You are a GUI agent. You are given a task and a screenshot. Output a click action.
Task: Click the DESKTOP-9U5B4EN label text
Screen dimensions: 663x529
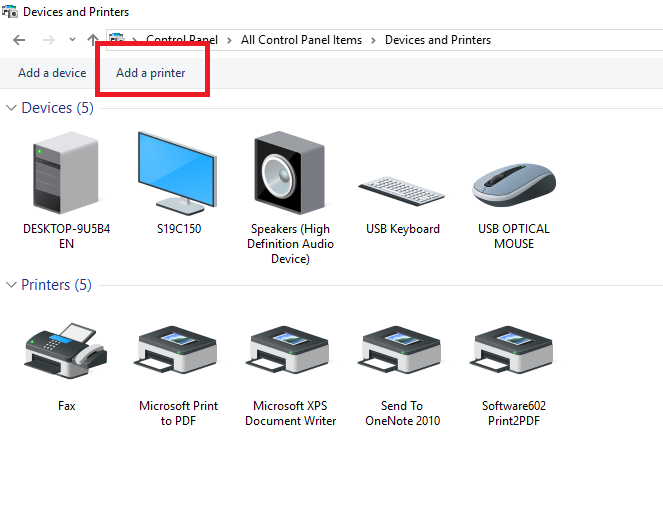66,236
